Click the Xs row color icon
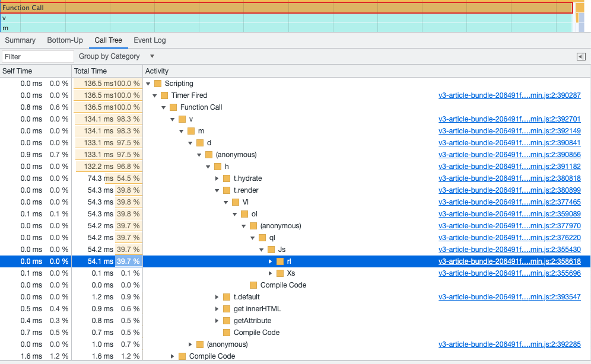The height and width of the screenshot is (364, 591). [x=280, y=273]
